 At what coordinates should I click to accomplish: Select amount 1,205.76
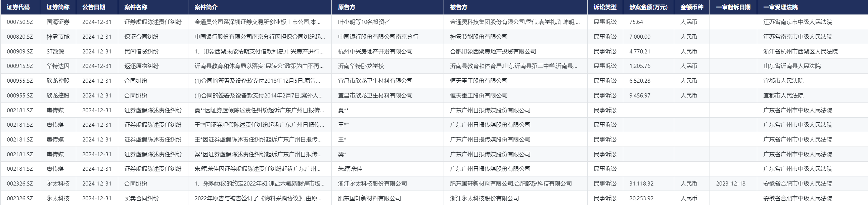coord(640,66)
